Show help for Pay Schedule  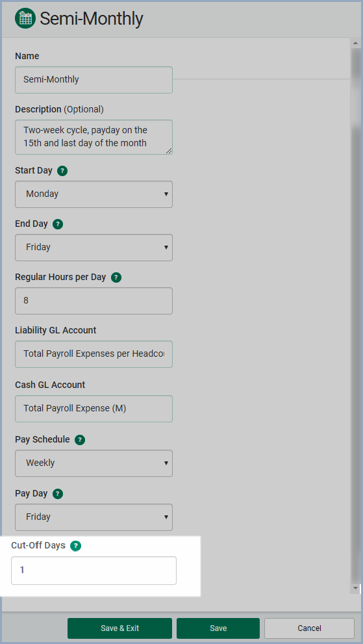click(80, 441)
